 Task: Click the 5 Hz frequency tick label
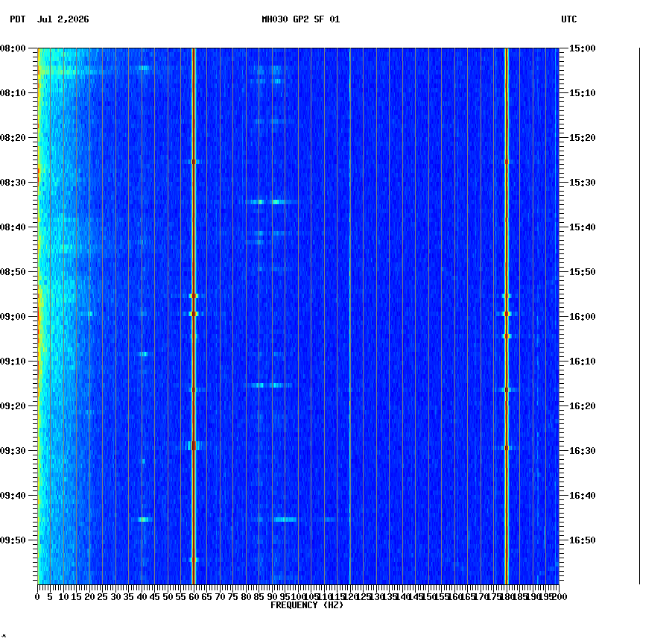(x=50, y=597)
